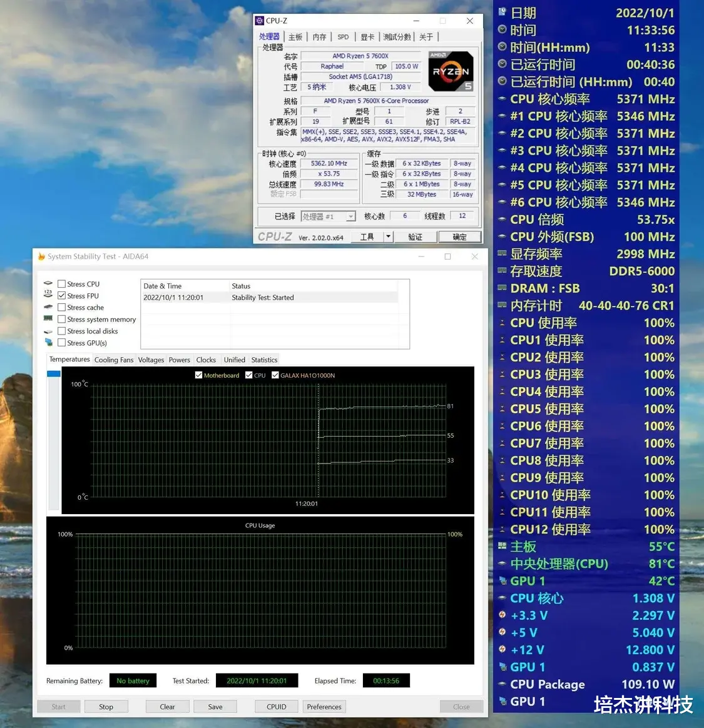Click the 验证 validate button in CPU-Z
This screenshot has height=728, width=704.
pos(416,236)
